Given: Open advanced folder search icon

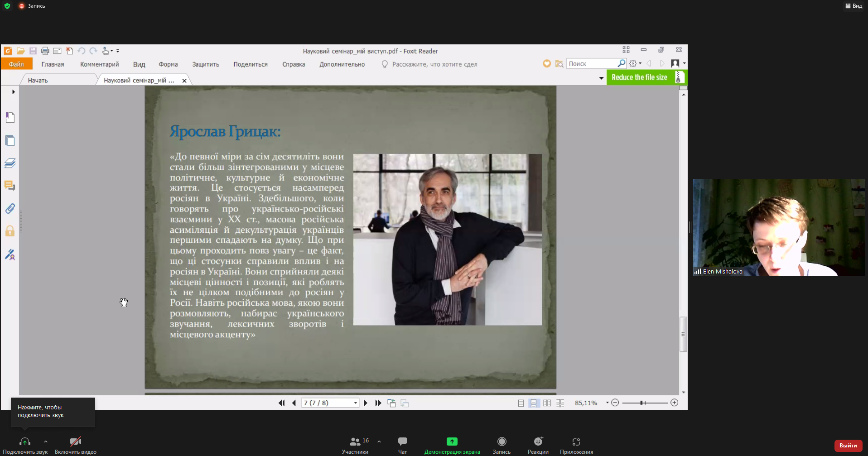Looking at the screenshot, I should (559, 64).
